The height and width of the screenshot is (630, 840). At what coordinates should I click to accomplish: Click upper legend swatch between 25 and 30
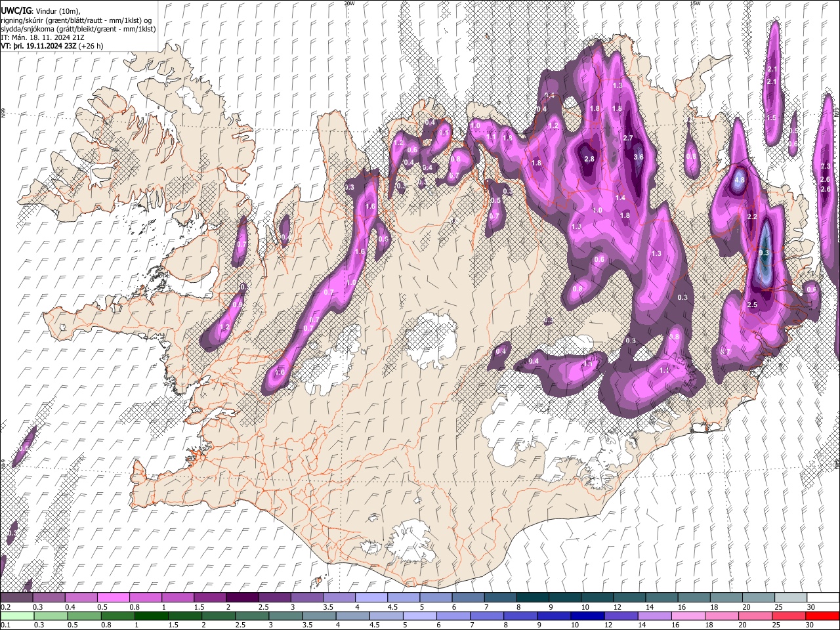pyautogui.click(x=791, y=597)
